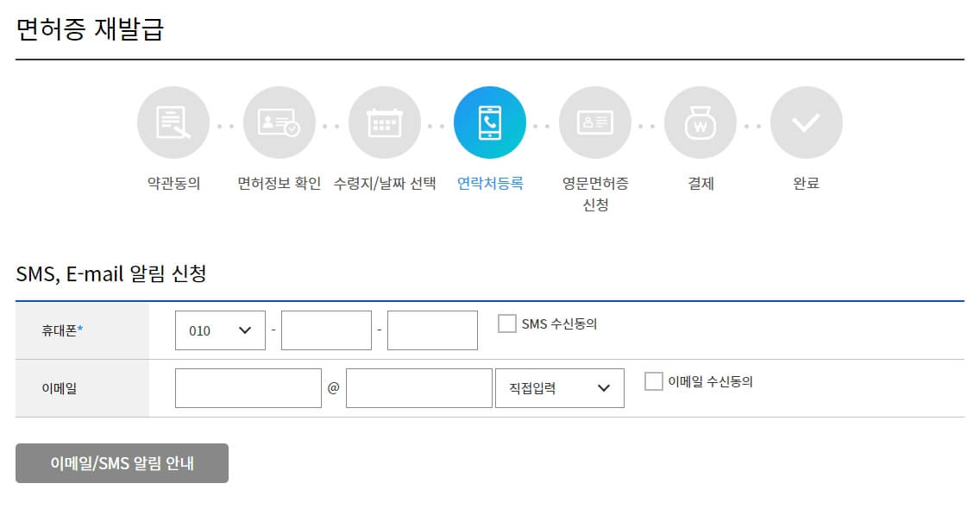
Task: Click the 완료 checkmark icon
Action: click(x=807, y=122)
